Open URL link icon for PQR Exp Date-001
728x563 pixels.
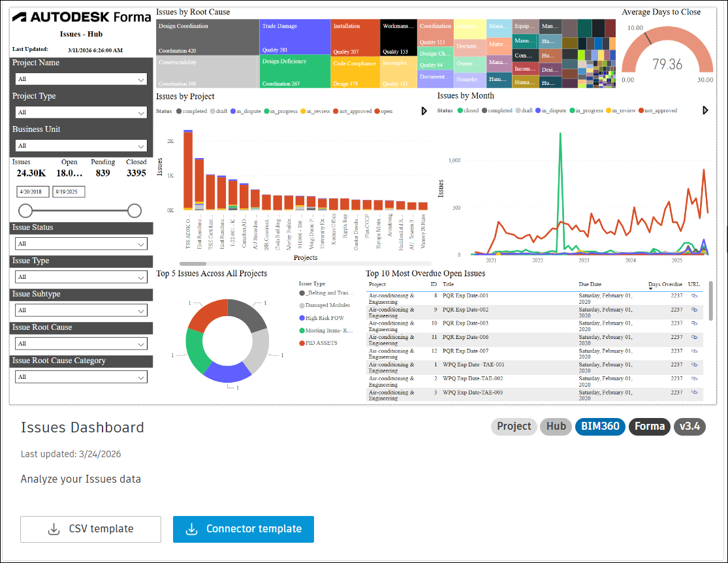694,296
